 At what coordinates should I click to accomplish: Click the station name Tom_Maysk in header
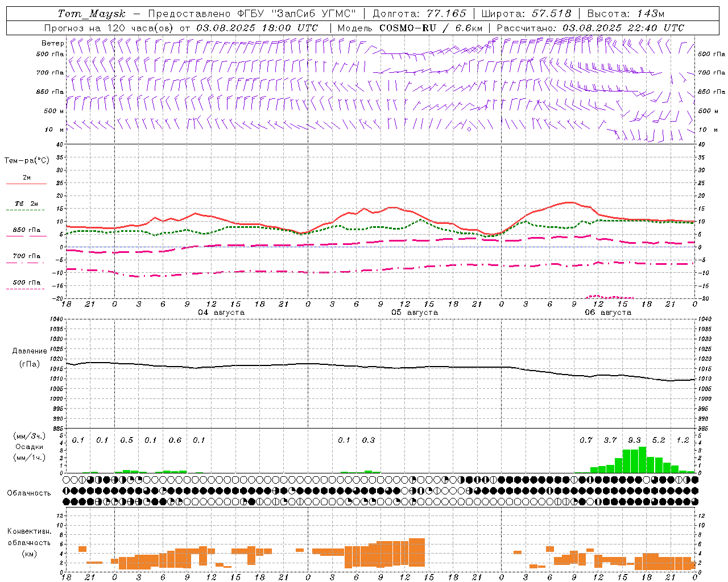point(92,14)
